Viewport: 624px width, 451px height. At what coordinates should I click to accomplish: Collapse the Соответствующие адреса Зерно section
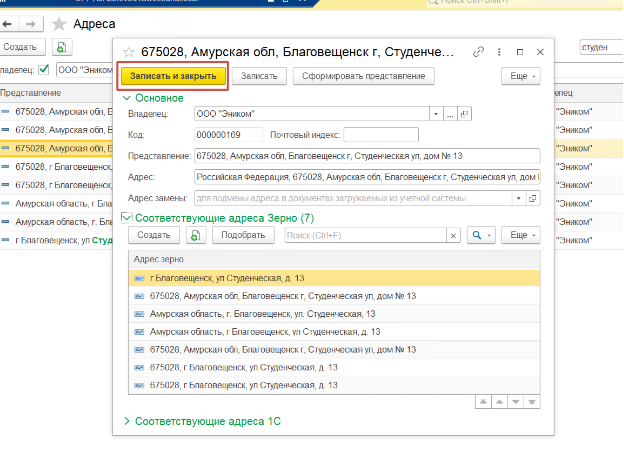(125, 217)
